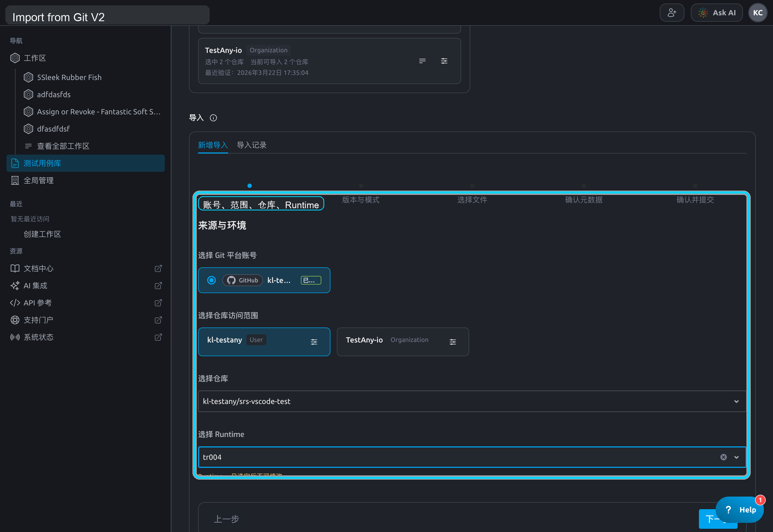Open the Help chat widget
Viewport: 773px width, 532px height.
[739, 510]
